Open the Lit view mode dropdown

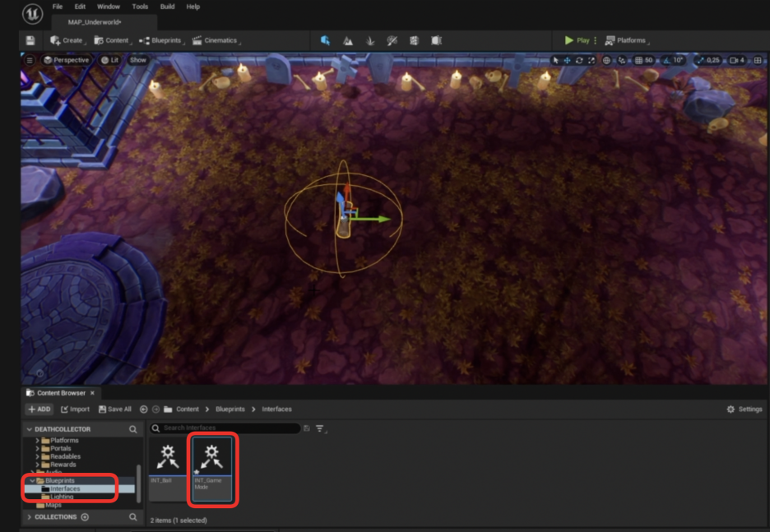[110, 60]
